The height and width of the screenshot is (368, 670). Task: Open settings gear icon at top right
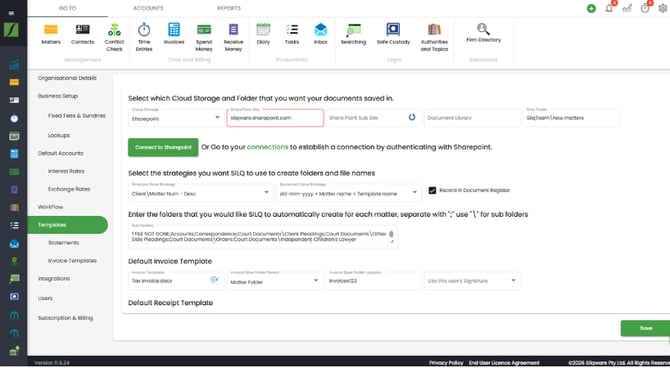(663, 9)
